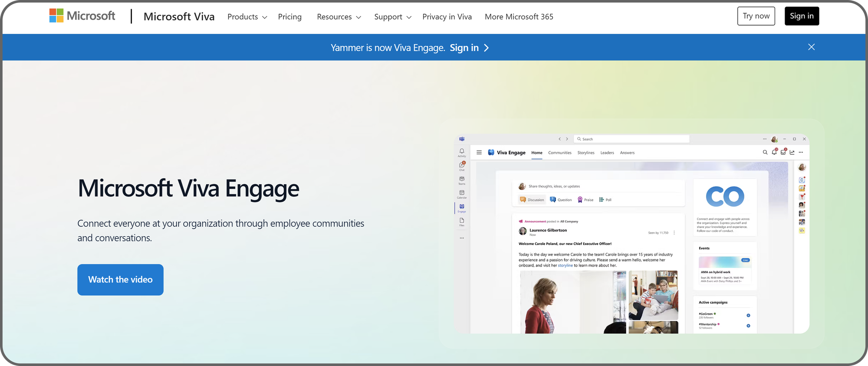Click the All Company community name

pyautogui.click(x=569, y=222)
